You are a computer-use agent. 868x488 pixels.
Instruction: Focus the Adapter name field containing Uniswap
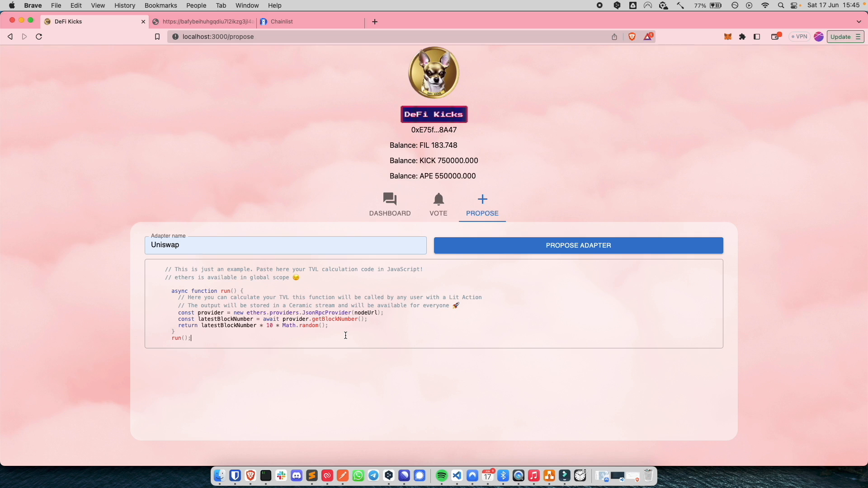(x=285, y=245)
